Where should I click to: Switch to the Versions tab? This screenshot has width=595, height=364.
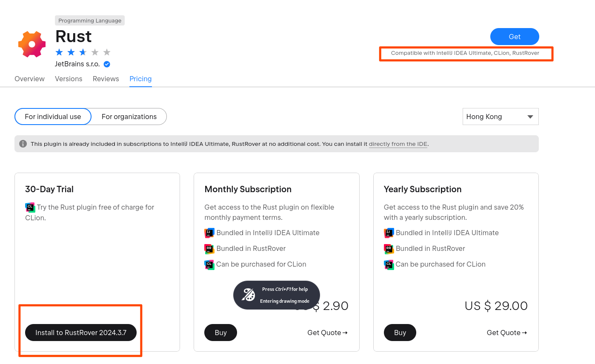(x=69, y=79)
